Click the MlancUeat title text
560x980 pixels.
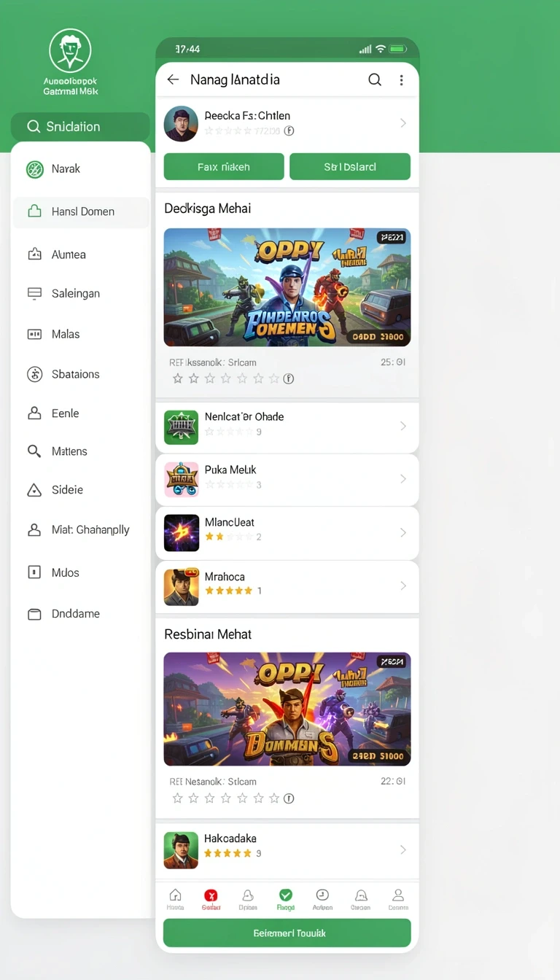(x=229, y=522)
